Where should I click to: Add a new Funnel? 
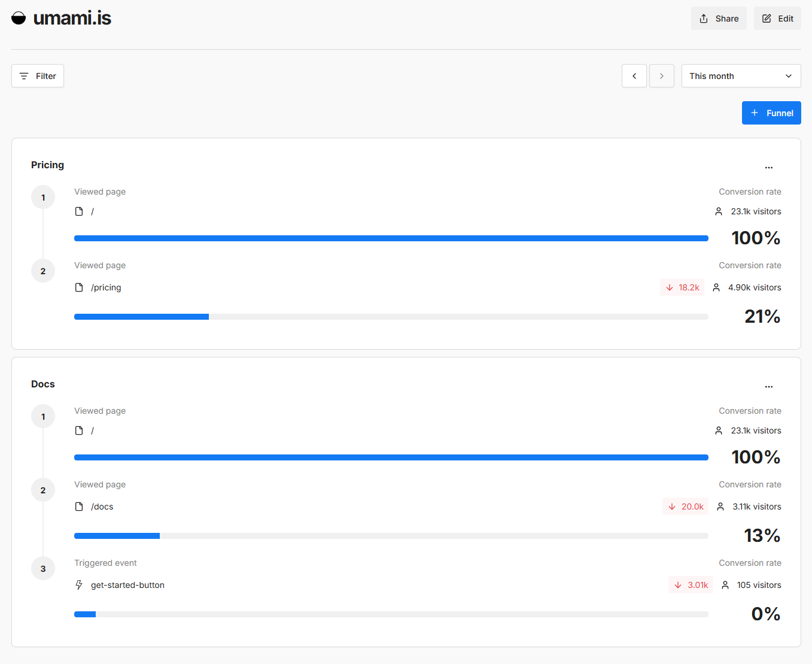click(771, 113)
